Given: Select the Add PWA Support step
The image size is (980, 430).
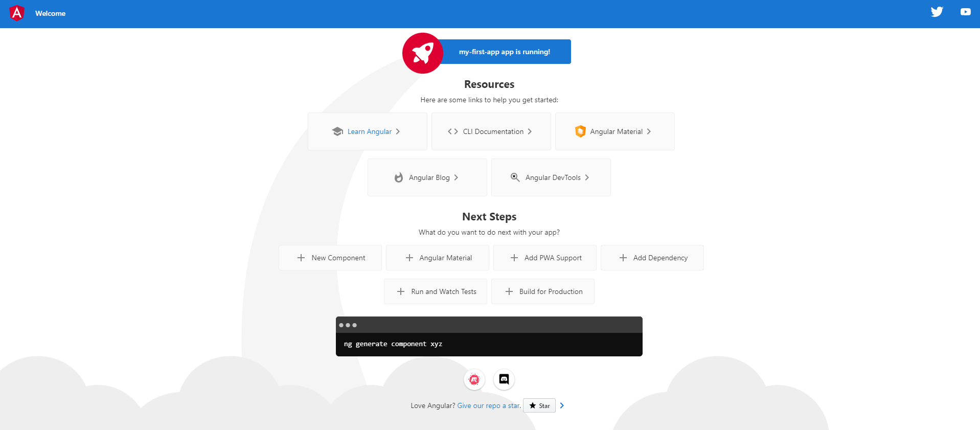Looking at the screenshot, I should (x=545, y=258).
